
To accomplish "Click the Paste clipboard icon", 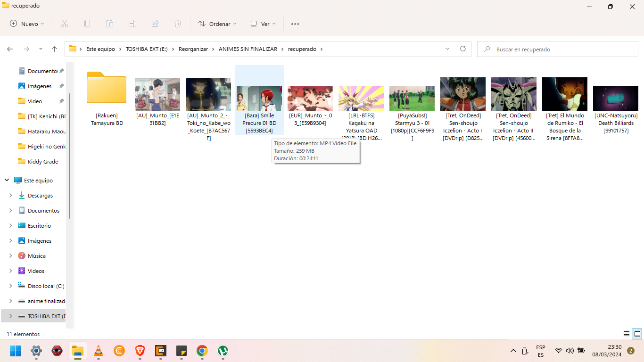I will coord(110,24).
